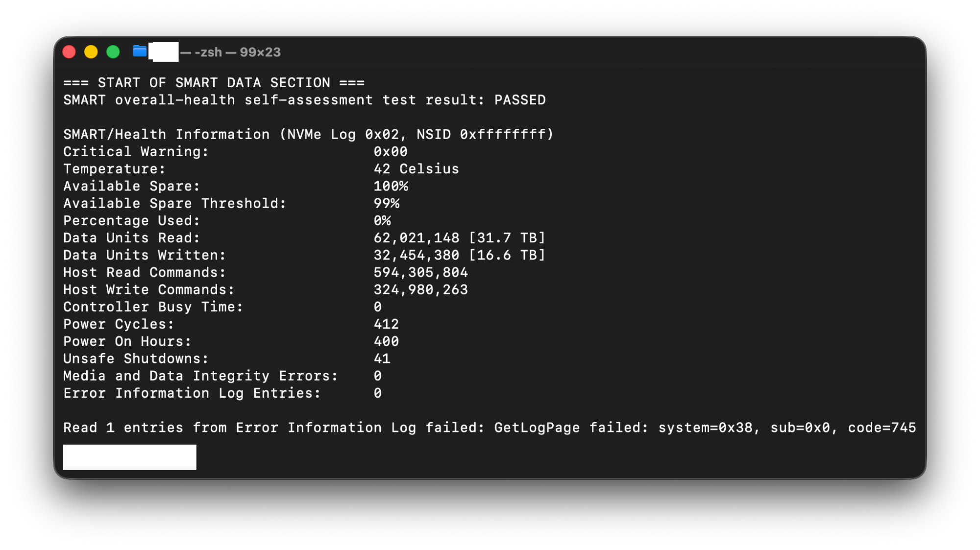Viewport: 980px width, 550px height.
Task: Click the green fullscreen button
Action: click(113, 51)
